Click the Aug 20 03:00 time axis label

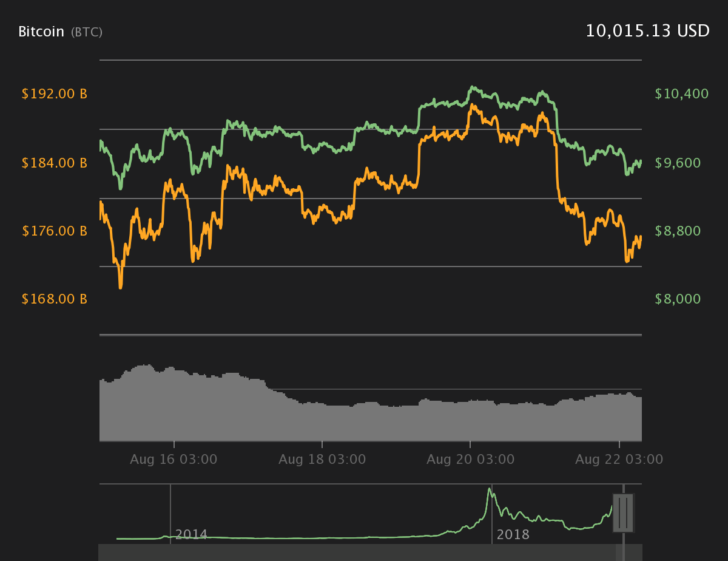[470, 459]
